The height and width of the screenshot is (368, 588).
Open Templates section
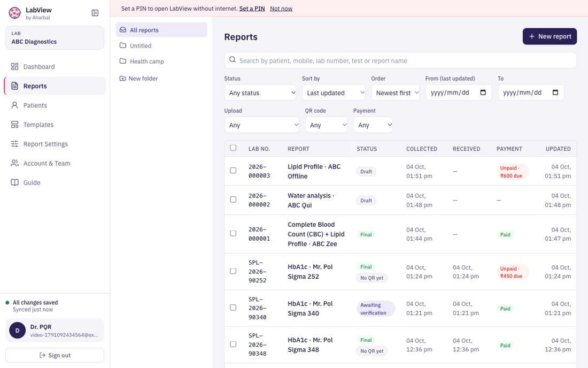click(55, 125)
